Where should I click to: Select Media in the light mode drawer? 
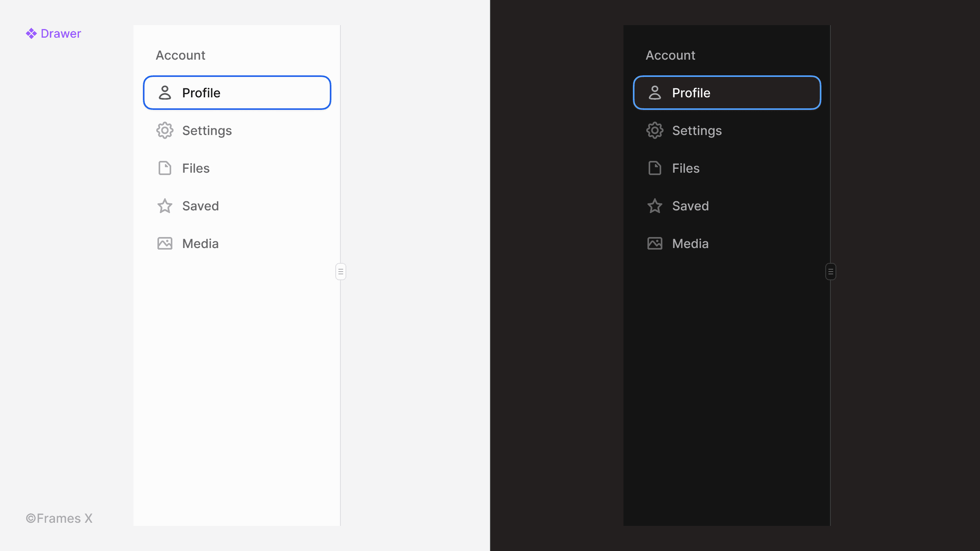pos(200,244)
